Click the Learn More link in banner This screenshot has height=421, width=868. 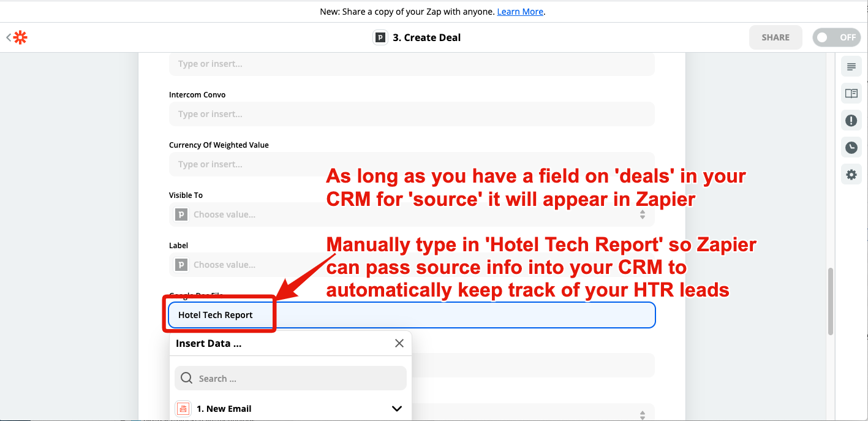(520, 12)
